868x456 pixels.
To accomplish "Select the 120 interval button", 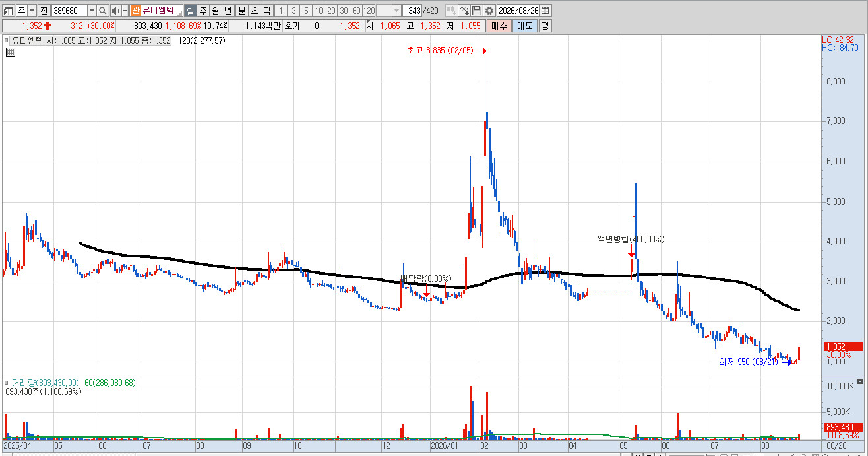I will click(369, 11).
